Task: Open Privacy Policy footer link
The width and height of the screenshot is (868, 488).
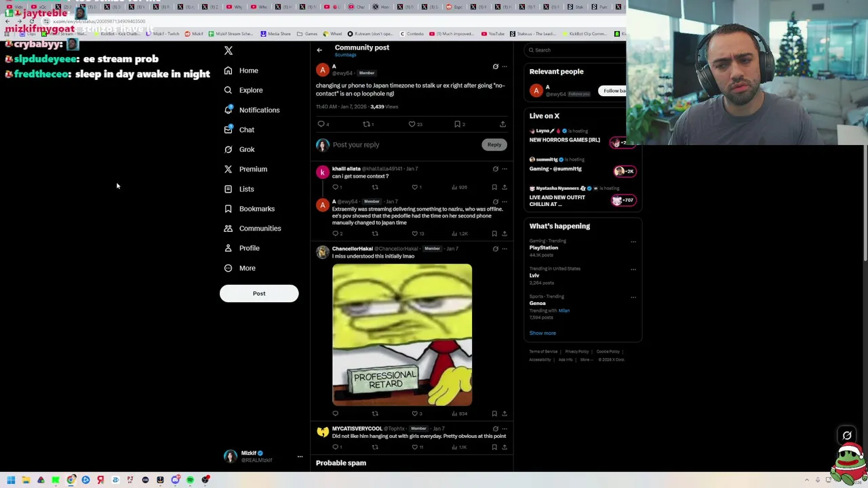Action: (x=577, y=352)
